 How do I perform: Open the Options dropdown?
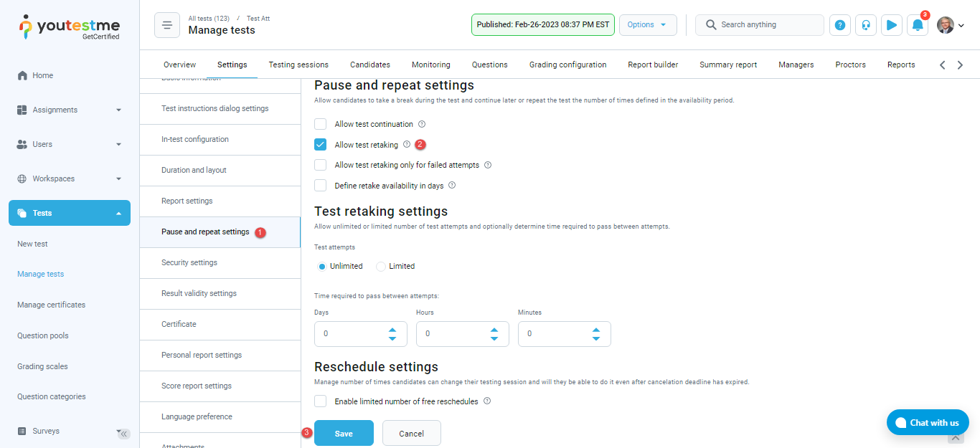[647, 24]
